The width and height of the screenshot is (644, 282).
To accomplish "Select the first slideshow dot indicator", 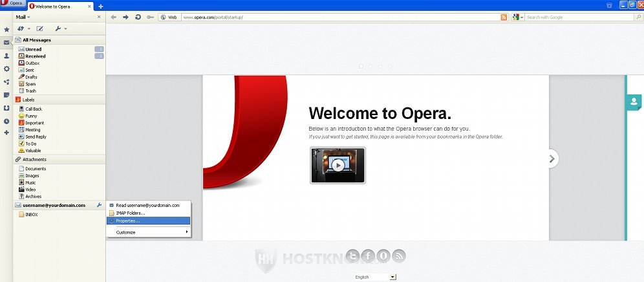I will [x=361, y=66].
